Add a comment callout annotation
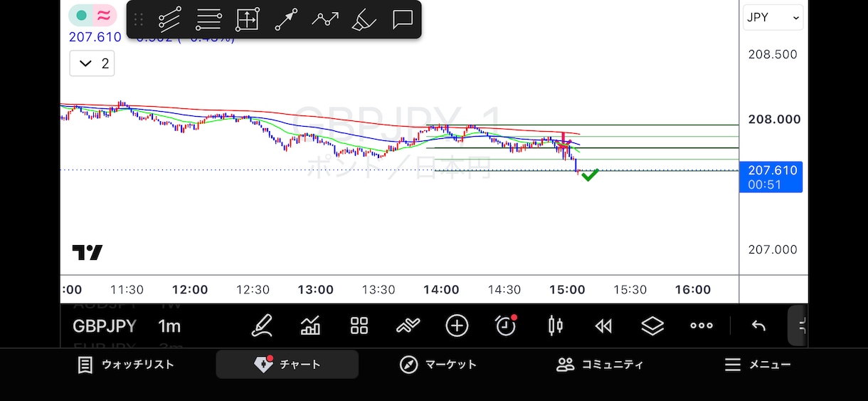Viewport: 868px width, 401px height. (x=403, y=19)
